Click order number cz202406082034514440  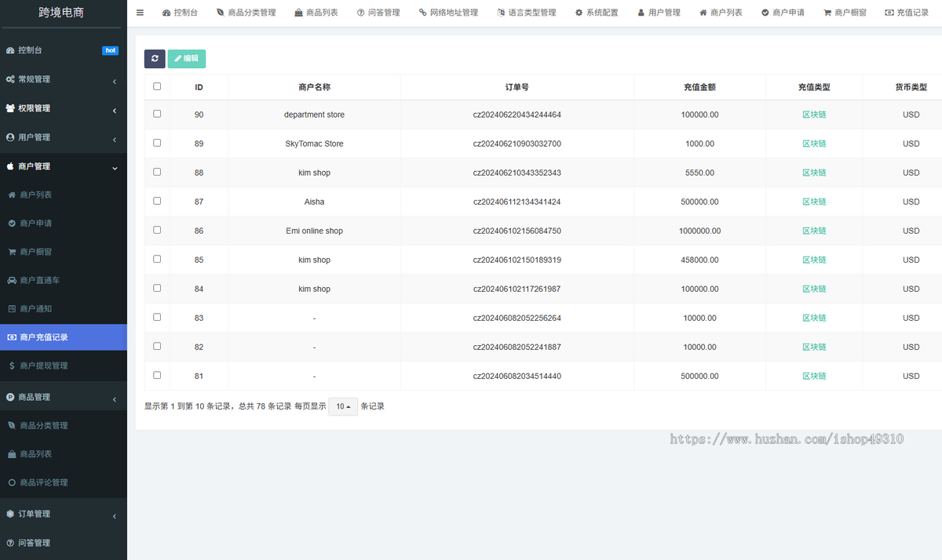click(x=517, y=376)
